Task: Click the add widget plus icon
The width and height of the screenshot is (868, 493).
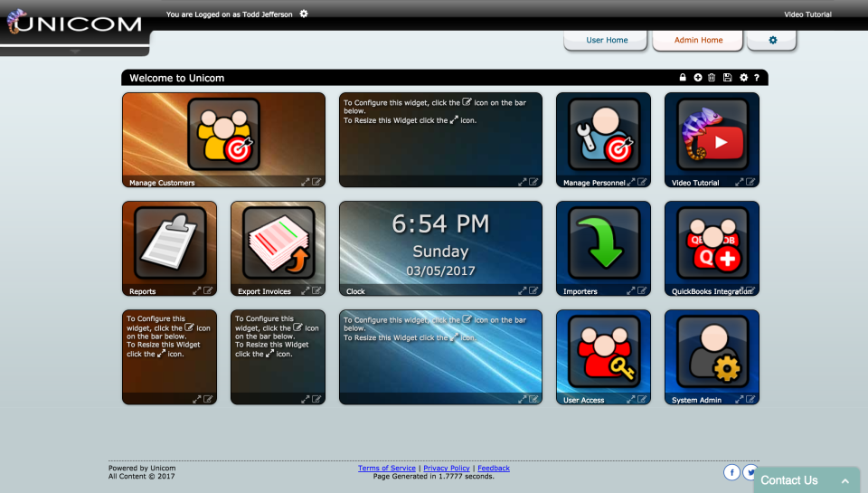Action: click(697, 78)
